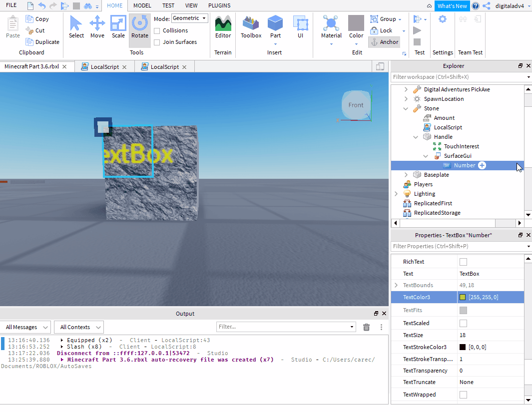Select ReplicatedStorage in Explorer

pos(437,213)
